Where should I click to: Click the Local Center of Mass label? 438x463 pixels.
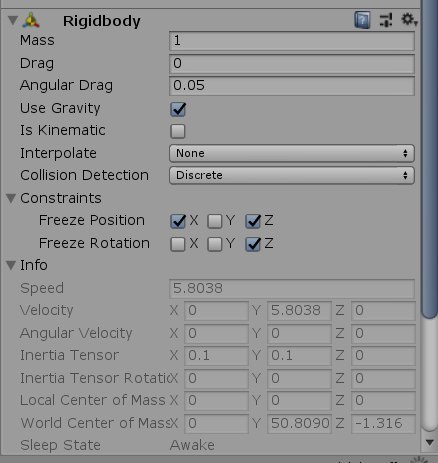click(x=93, y=400)
